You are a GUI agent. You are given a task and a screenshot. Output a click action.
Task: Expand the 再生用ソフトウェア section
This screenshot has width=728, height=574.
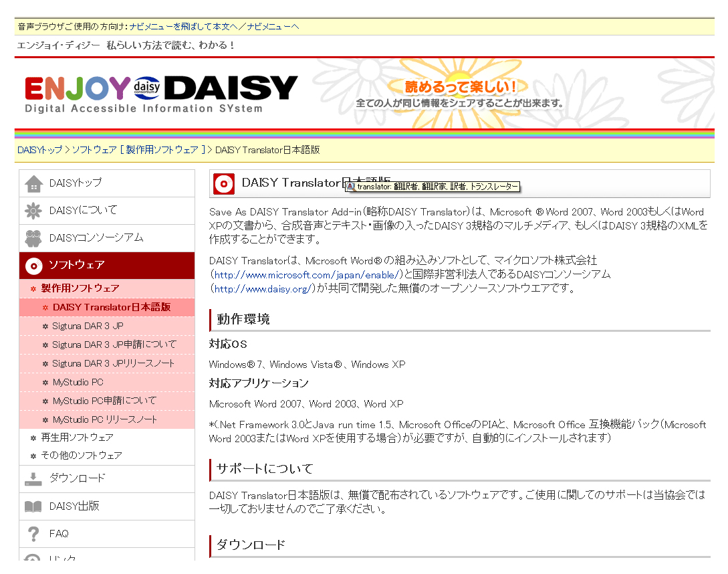point(77,438)
